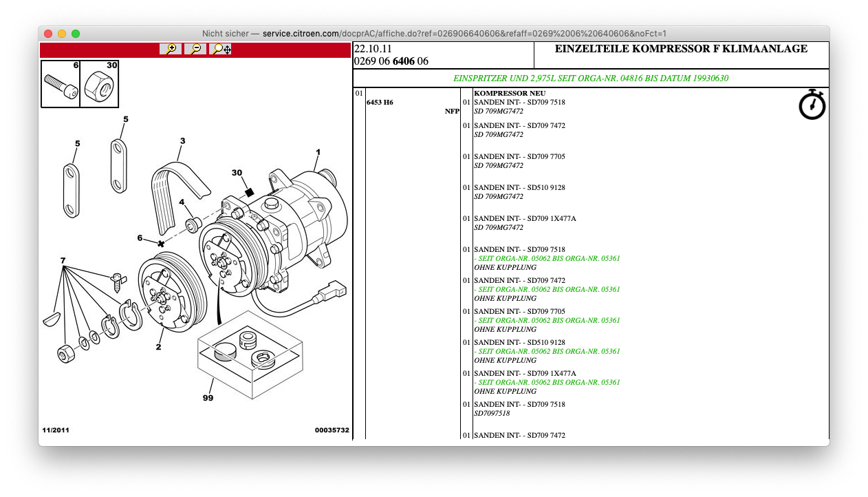Click the bolt thumbnail labeled 6
Screen dimensions: 868x497
point(61,85)
